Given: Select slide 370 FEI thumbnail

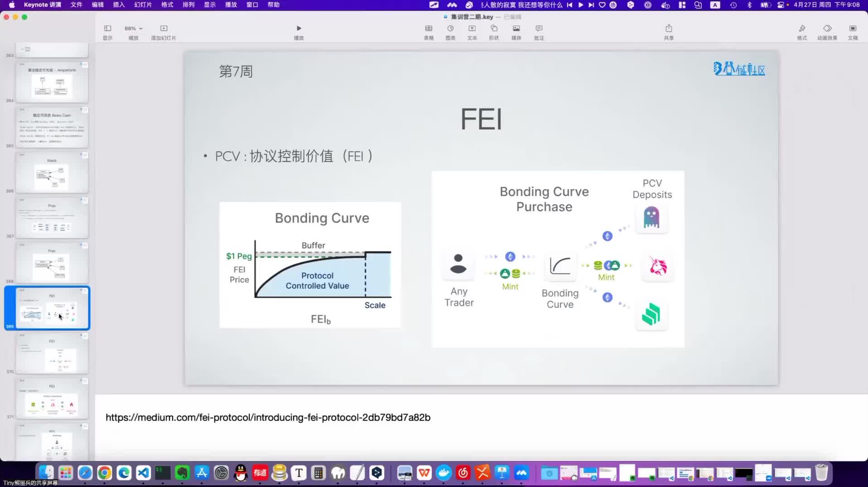Looking at the screenshot, I should click(x=52, y=353).
